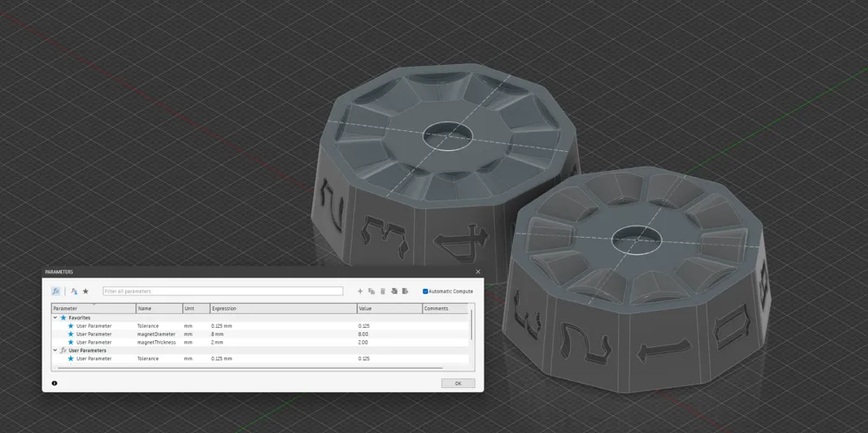This screenshot has height=433, width=868.
Task: Click OK to close Parameters dialog
Action: tap(457, 383)
